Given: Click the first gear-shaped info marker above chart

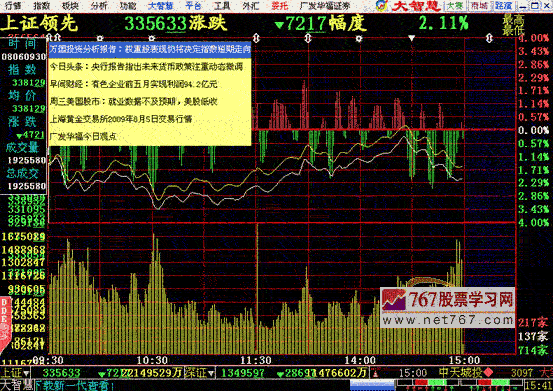Looking at the screenshot, I should point(100,38).
